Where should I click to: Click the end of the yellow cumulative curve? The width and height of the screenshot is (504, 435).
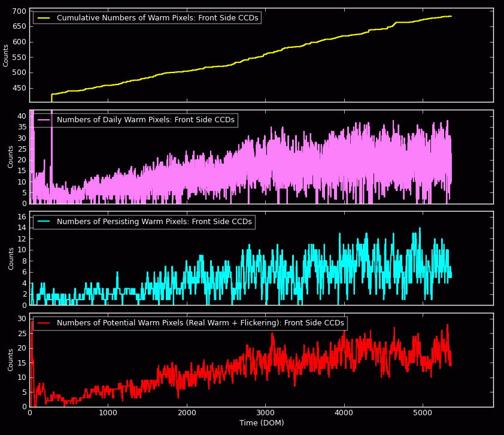(x=451, y=16)
